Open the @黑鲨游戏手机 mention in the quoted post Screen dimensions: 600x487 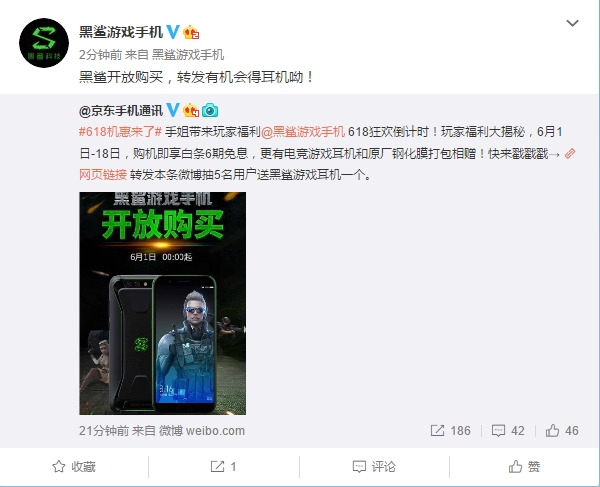pyautogui.click(x=303, y=132)
